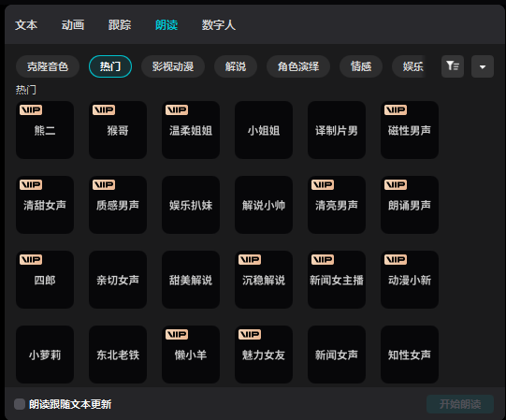Expand the category dropdown arrow
Image resolution: width=506 pixels, height=420 pixels.
(x=483, y=66)
